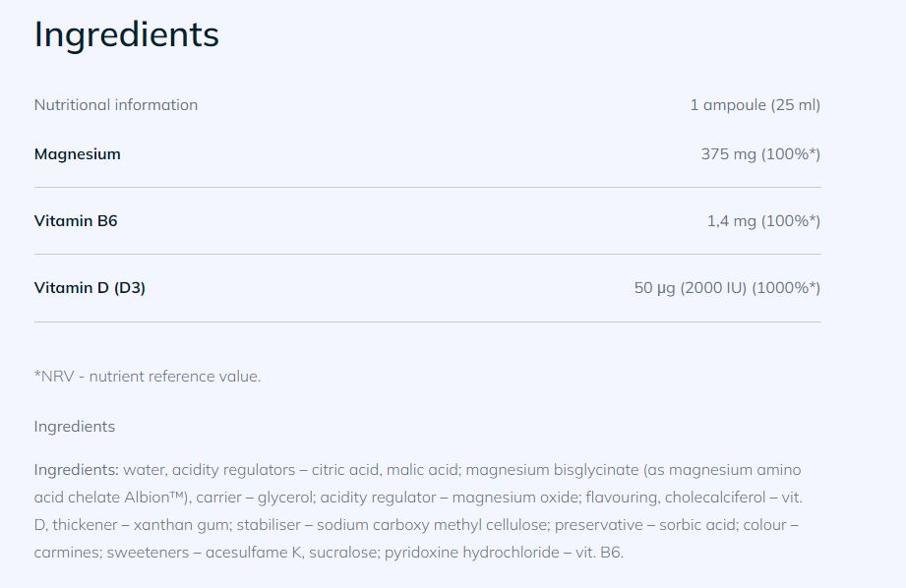The height and width of the screenshot is (588, 906).
Task: Click the 375 mg magnesium value
Action: pyautogui.click(x=760, y=154)
